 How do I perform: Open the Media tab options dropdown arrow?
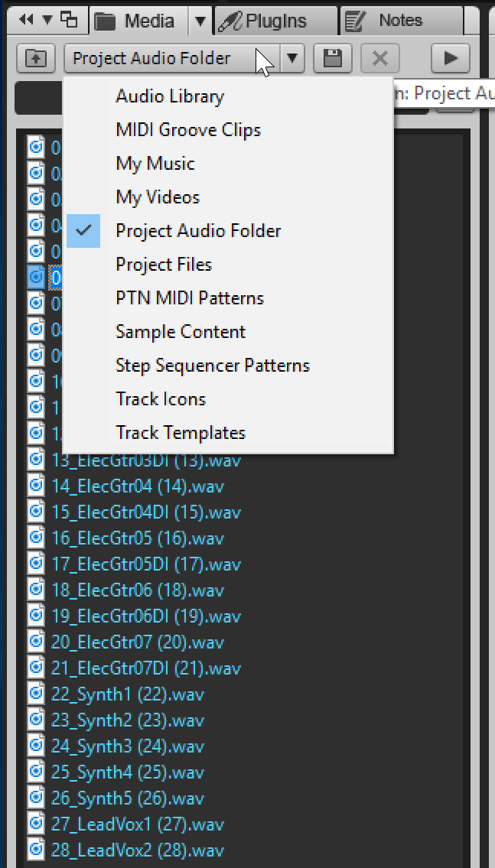(x=200, y=21)
